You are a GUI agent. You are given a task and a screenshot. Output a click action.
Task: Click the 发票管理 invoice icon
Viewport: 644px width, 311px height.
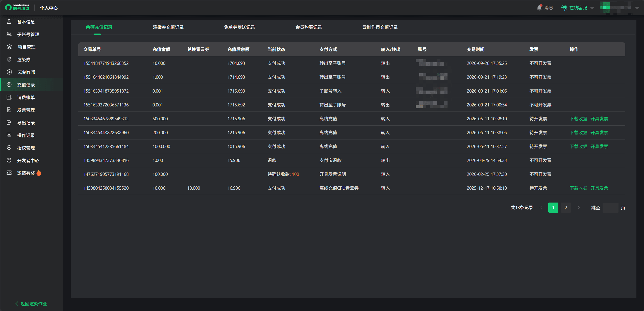point(9,110)
